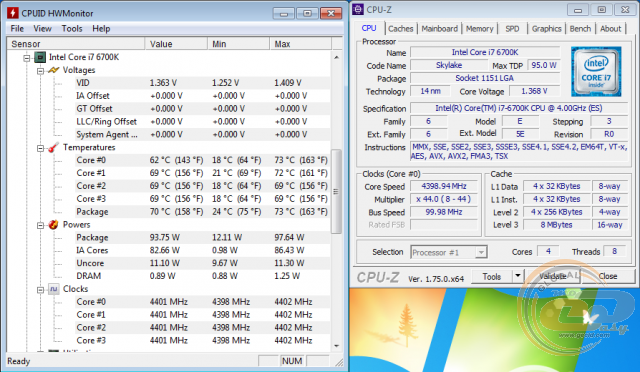Select the System Agent row
This screenshot has height=372, width=640.
tap(202, 134)
